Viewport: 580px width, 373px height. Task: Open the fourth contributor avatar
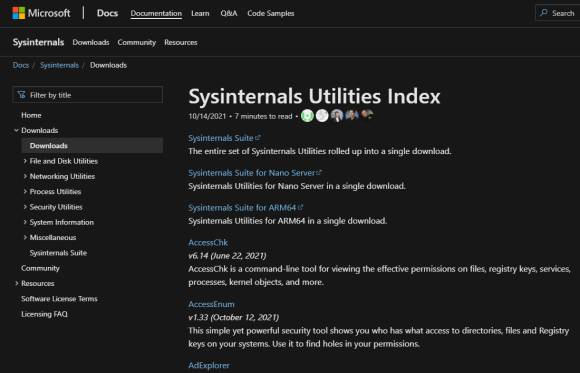tap(352, 115)
